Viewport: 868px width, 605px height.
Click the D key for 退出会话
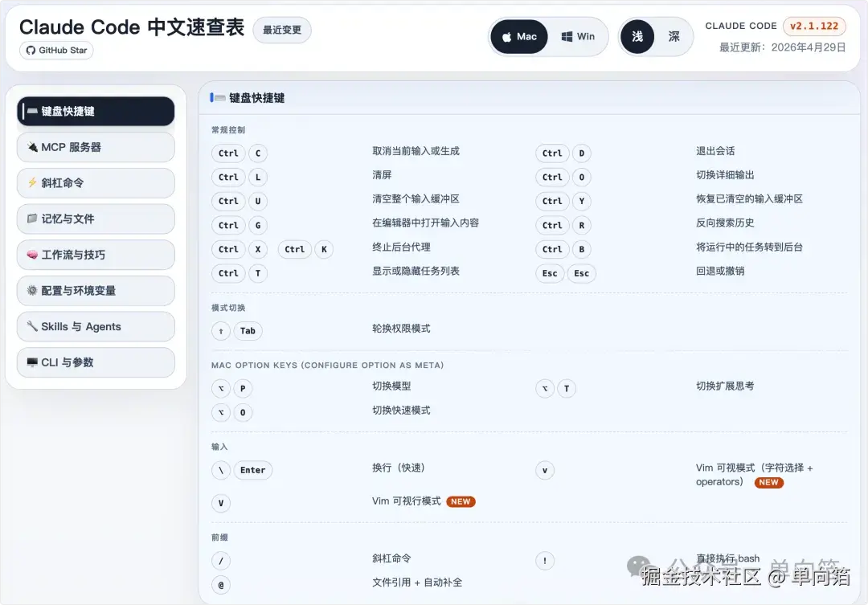(x=582, y=153)
